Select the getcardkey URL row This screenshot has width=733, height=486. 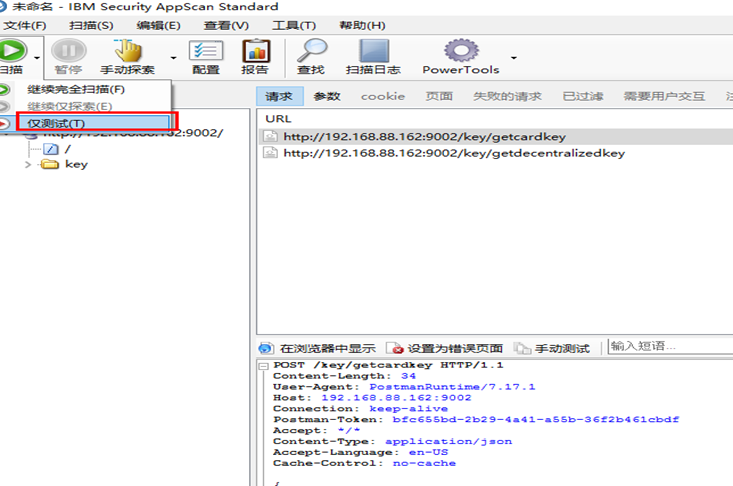tap(496, 136)
